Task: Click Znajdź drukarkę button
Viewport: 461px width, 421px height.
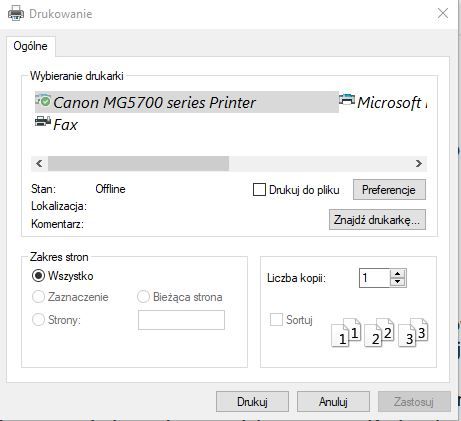Action: (x=377, y=219)
